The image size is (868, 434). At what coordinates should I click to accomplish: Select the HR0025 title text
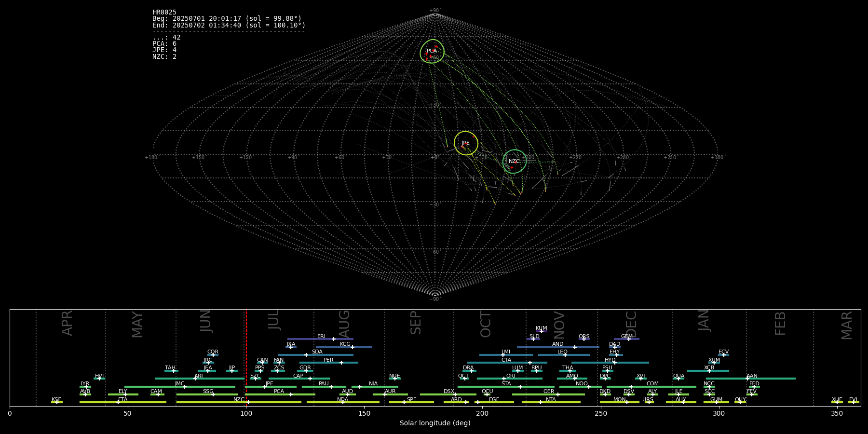pos(164,13)
